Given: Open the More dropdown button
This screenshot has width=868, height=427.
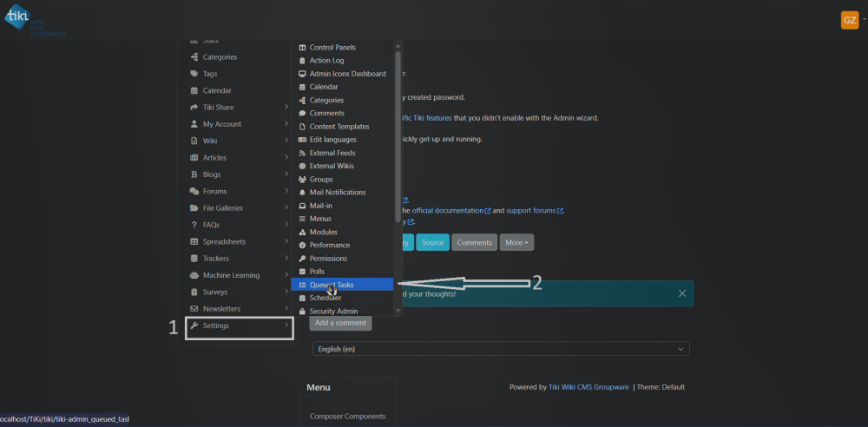Looking at the screenshot, I should point(516,243).
